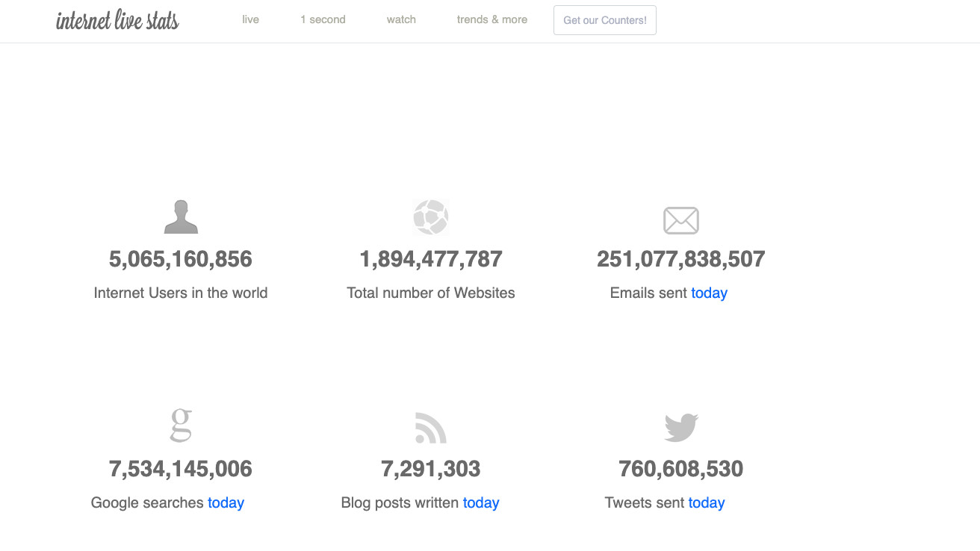Click the Get our Counters! button

[605, 20]
